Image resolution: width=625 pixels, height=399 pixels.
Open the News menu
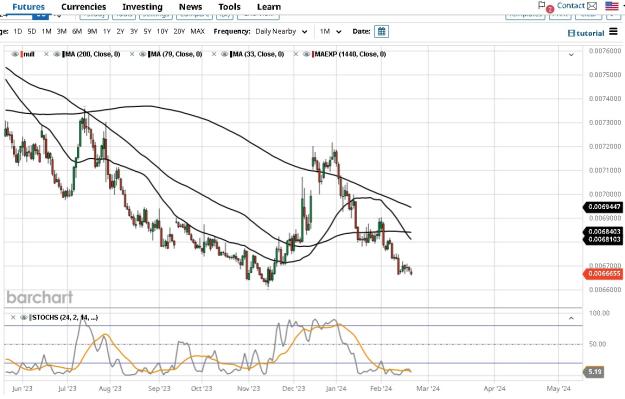191,7
